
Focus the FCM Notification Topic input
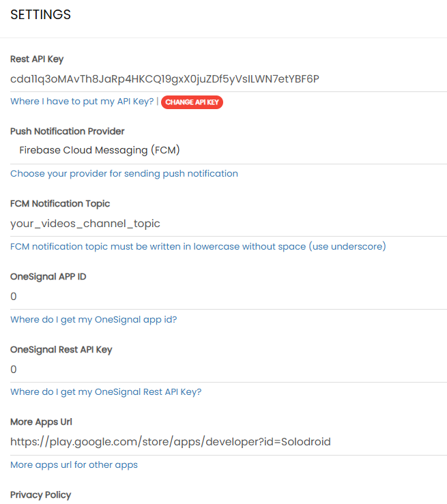229,223
